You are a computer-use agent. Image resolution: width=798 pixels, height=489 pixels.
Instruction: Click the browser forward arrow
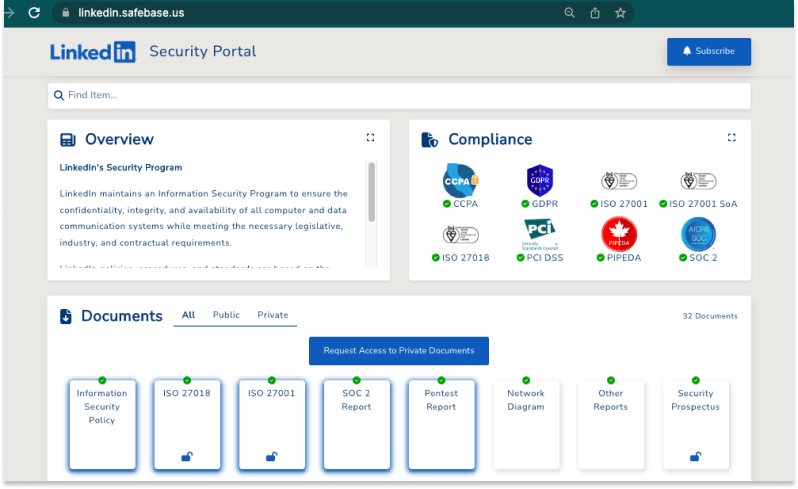coord(9,13)
